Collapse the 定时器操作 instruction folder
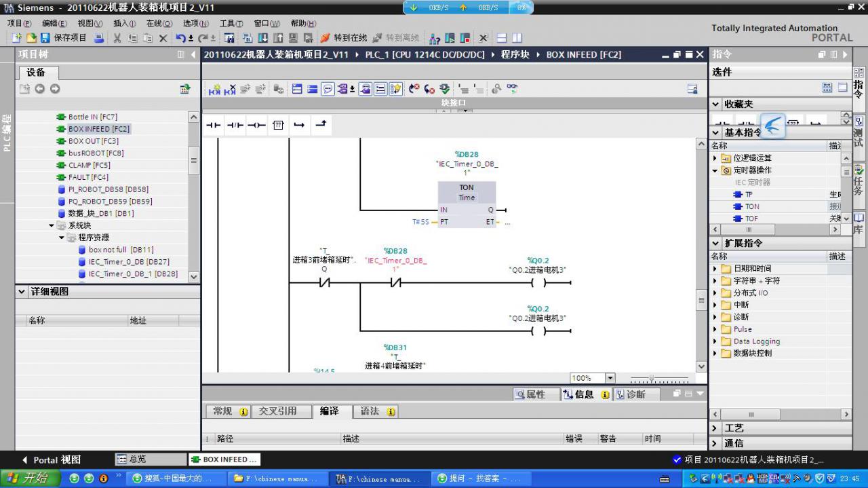Image resolution: width=868 pixels, height=488 pixels. (715, 170)
